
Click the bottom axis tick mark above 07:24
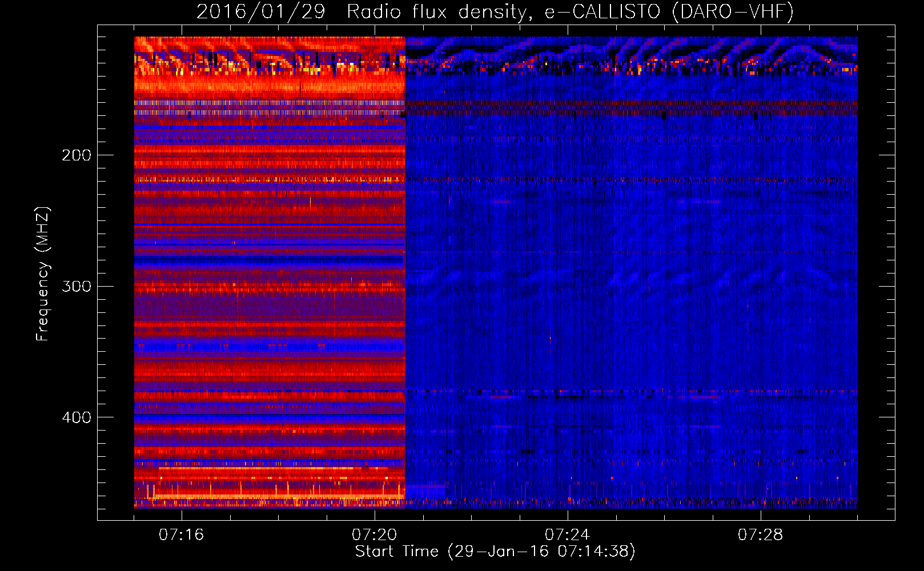click(568, 516)
